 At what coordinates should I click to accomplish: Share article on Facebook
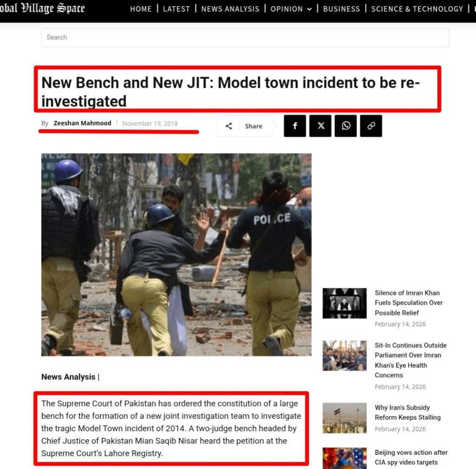tap(295, 126)
